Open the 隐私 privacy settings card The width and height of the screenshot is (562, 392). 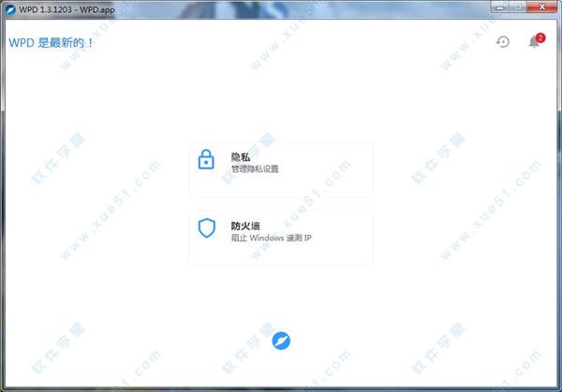281,169
